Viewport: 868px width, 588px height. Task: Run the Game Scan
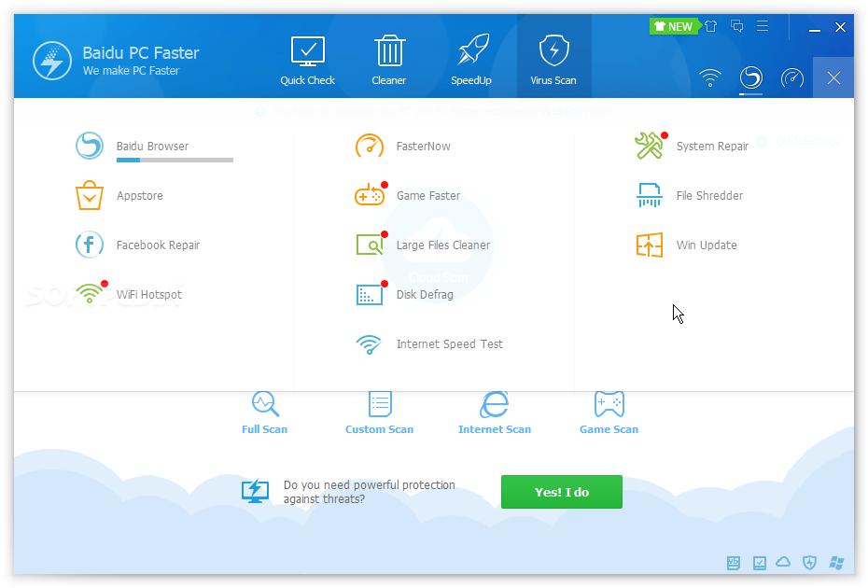point(609,413)
